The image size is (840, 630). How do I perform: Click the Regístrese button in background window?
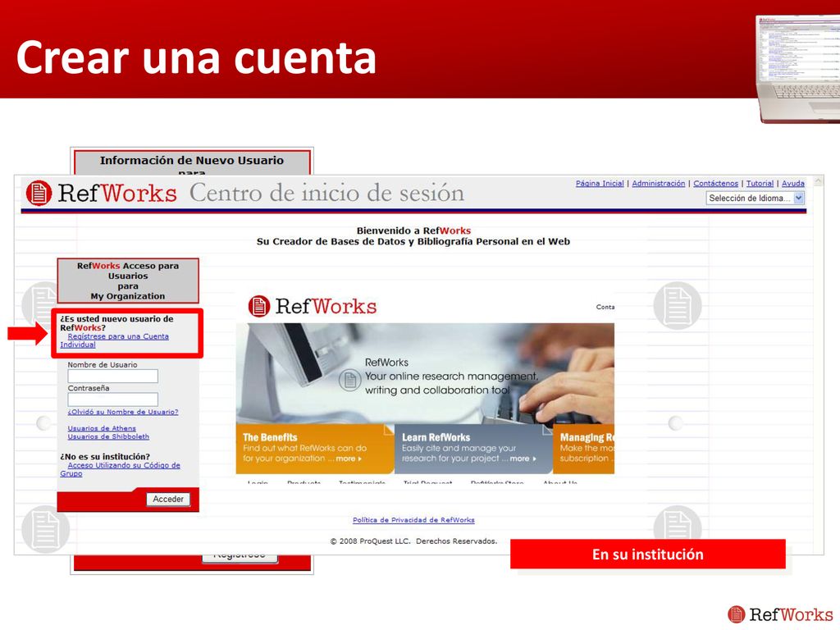pos(240,557)
